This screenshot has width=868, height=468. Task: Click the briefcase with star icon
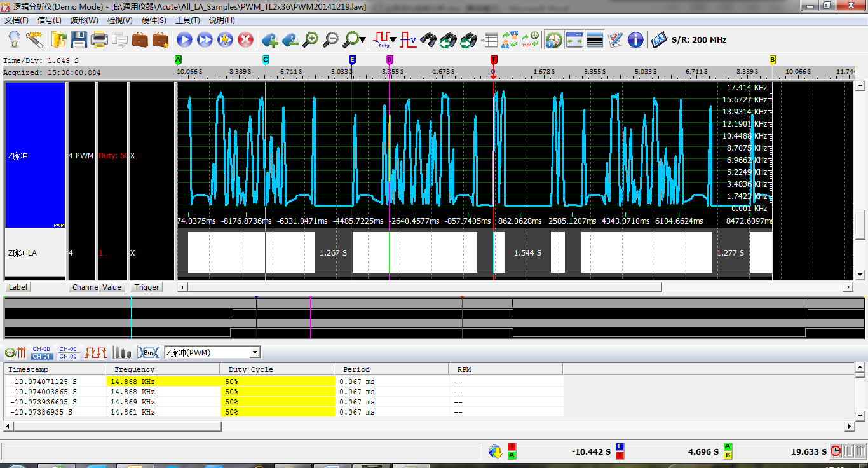tap(160, 40)
